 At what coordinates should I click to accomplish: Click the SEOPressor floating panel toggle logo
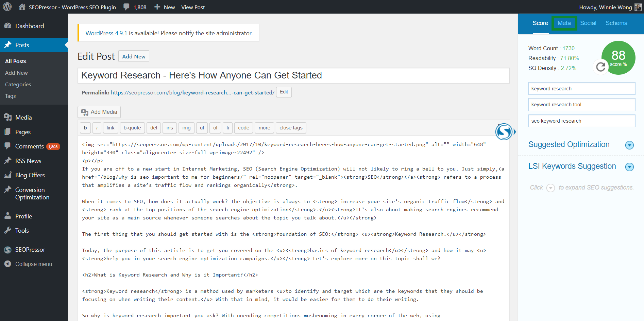click(x=504, y=132)
